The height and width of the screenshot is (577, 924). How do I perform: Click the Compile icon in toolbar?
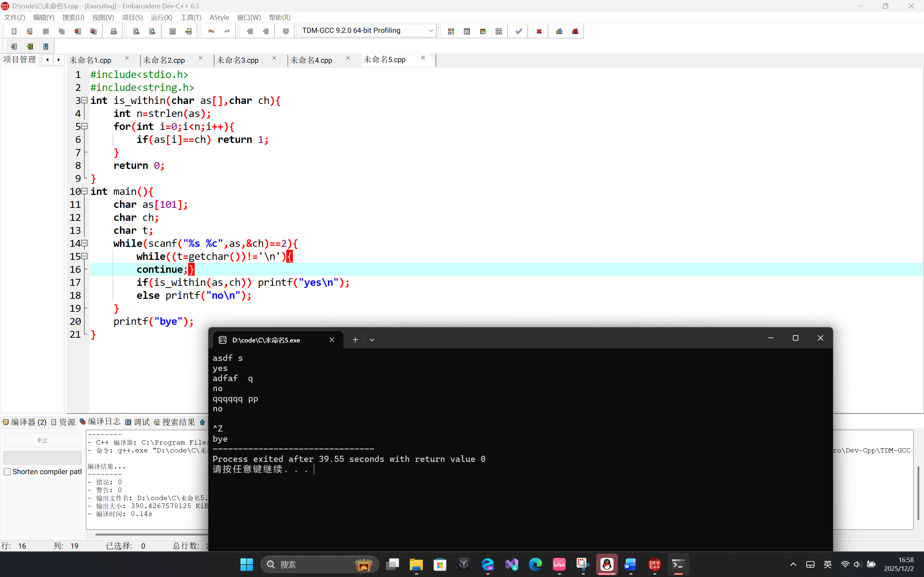(x=451, y=31)
